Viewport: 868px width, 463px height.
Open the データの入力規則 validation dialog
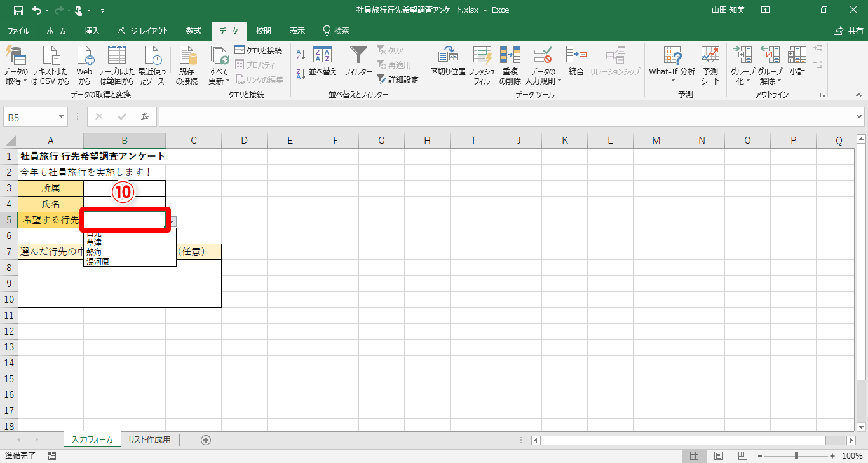[543, 57]
